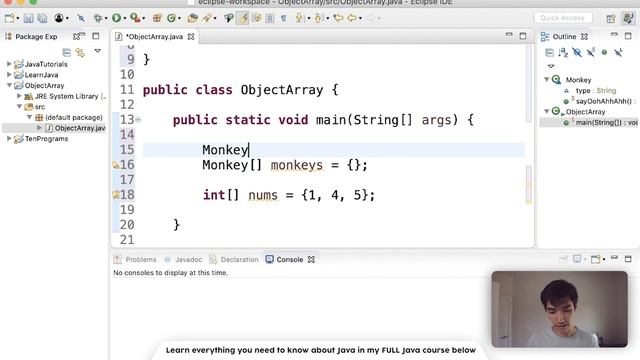Viewport: 640px width, 360px height.
Task: Open the Debug dropdown arrow
Action: tap(106, 18)
